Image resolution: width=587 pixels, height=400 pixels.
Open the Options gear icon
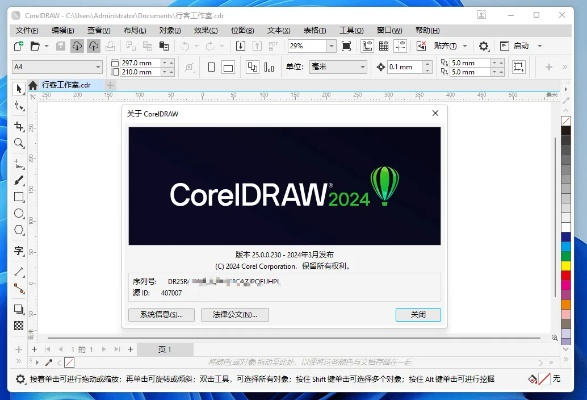click(x=484, y=46)
